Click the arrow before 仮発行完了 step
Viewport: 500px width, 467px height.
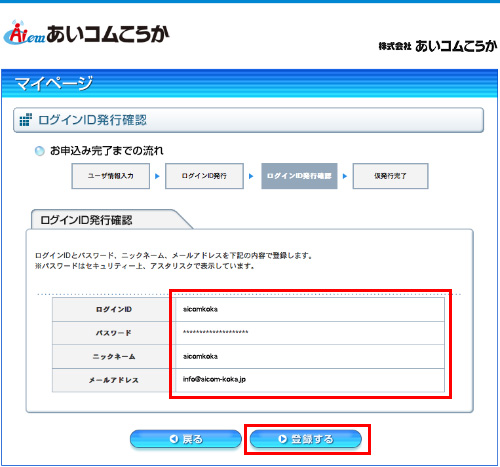click(x=345, y=176)
